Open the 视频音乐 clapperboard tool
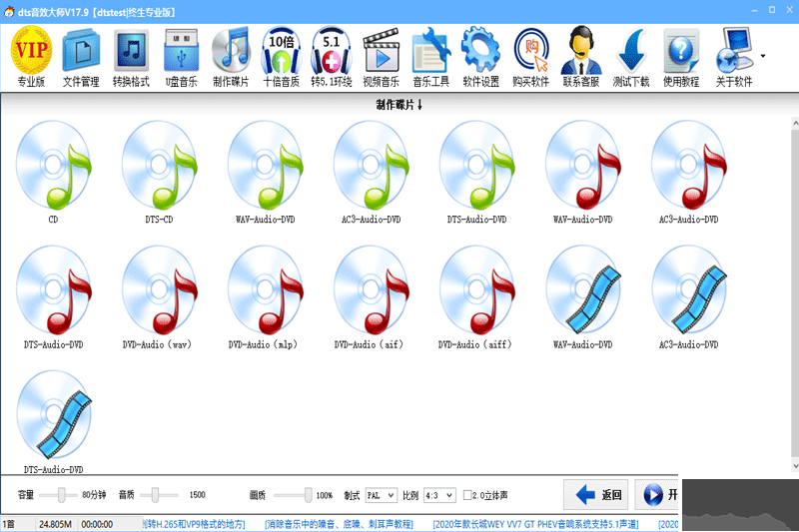This screenshot has height=532, width=799. pos(381,57)
